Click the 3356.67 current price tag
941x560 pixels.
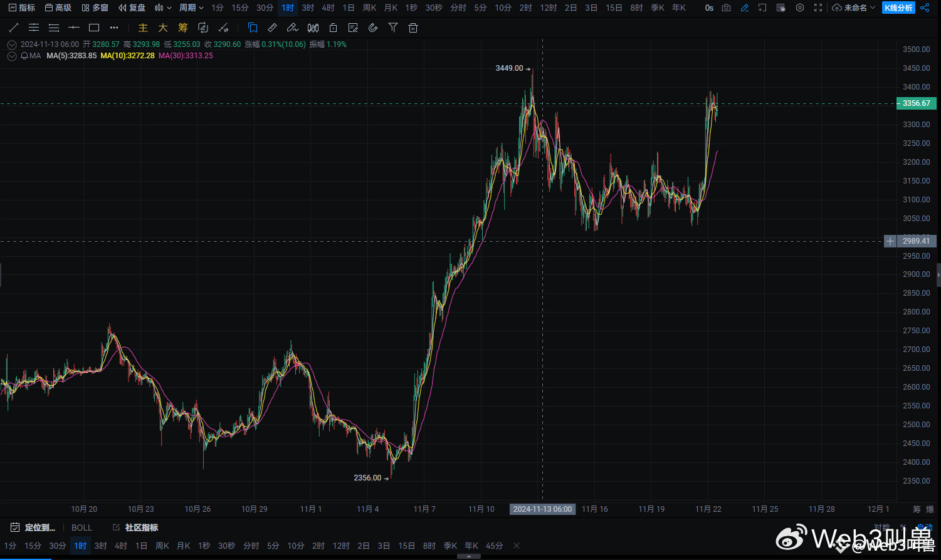[x=917, y=103]
